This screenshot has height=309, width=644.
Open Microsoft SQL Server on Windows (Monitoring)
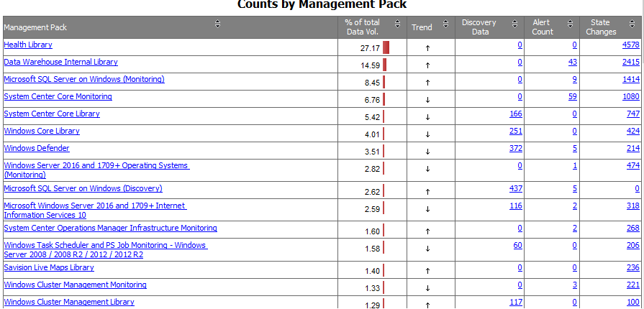point(84,79)
